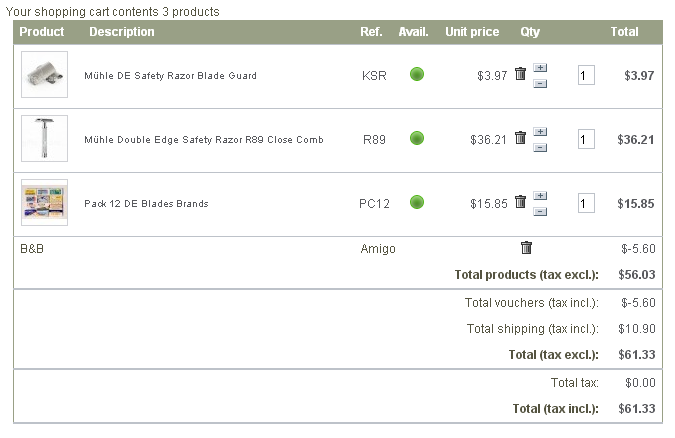Viewport: 675px width, 438px height.
Task: Delete the B&B Amigo voucher
Action: pyautogui.click(x=527, y=248)
